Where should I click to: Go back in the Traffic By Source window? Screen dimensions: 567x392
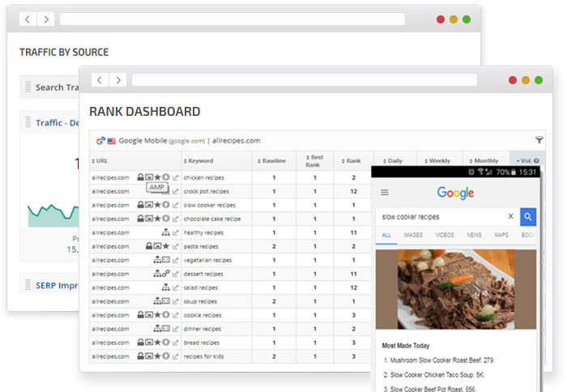tap(27, 19)
